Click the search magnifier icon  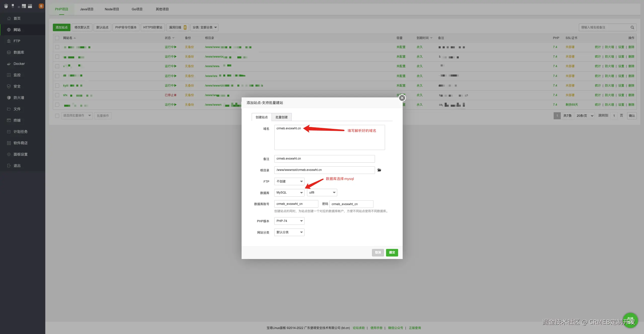click(x=632, y=27)
